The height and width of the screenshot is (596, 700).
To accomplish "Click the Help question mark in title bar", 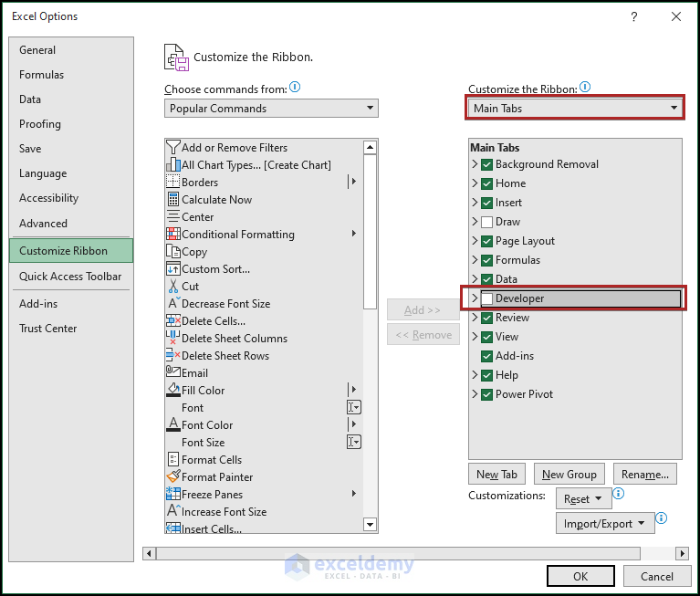I will pyautogui.click(x=634, y=17).
